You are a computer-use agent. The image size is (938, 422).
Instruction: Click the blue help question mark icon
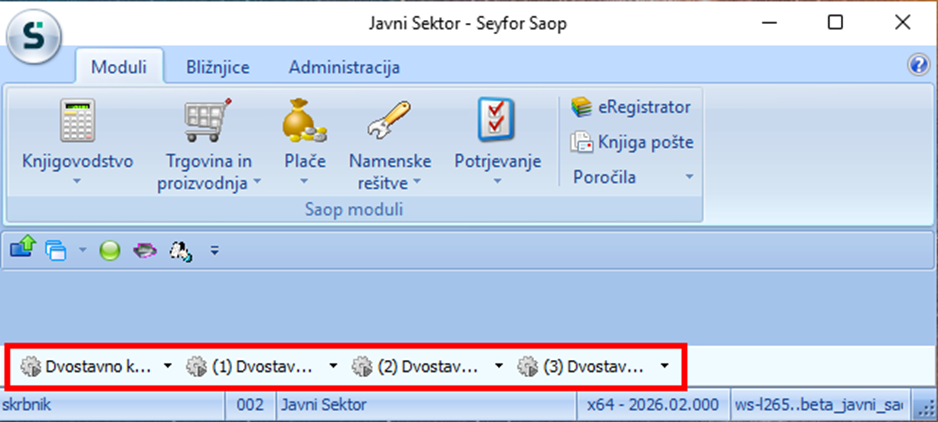918,65
